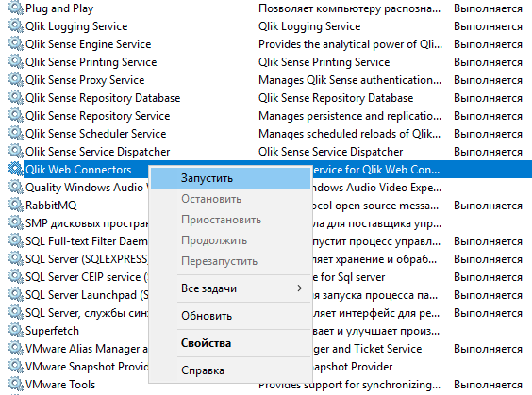Click the gear icon for Qlik Sense Repository Service
Image resolution: width=532 pixels, height=395 pixels.
(16, 116)
